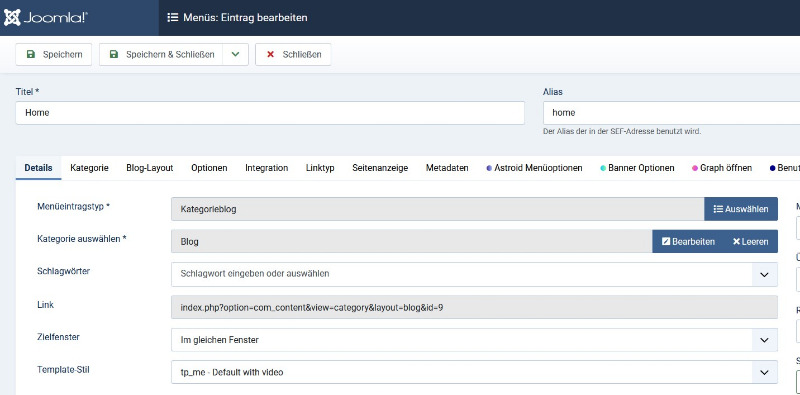Click the Schließen button
Viewport: 800px width, 395px height.
[293, 55]
